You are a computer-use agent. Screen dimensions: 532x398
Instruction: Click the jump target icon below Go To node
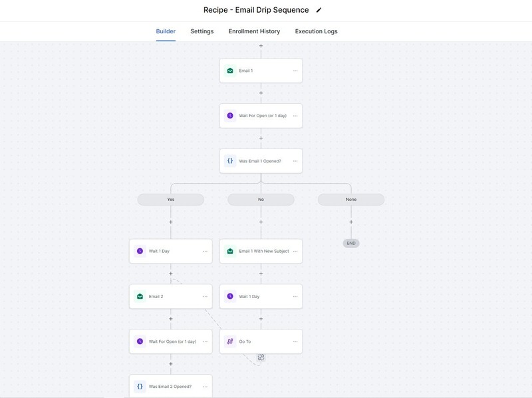(261, 358)
